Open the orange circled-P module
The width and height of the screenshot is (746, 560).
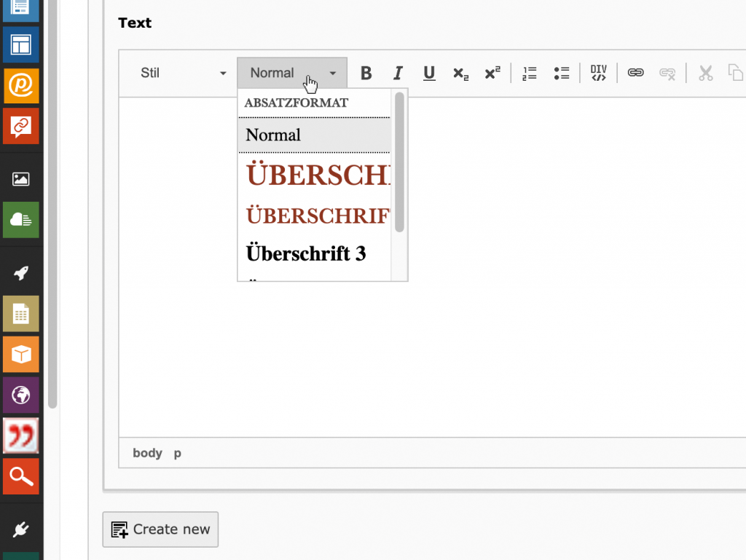click(21, 86)
